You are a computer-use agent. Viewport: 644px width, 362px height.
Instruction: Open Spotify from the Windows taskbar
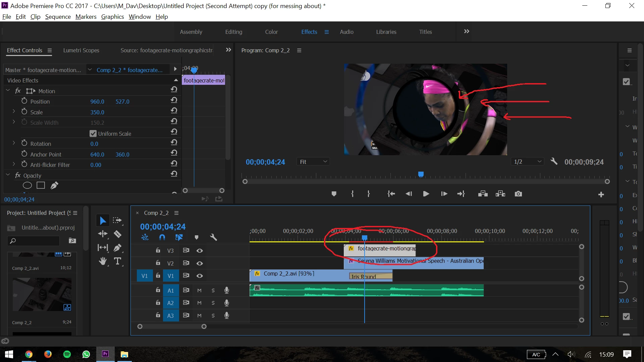(67, 354)
